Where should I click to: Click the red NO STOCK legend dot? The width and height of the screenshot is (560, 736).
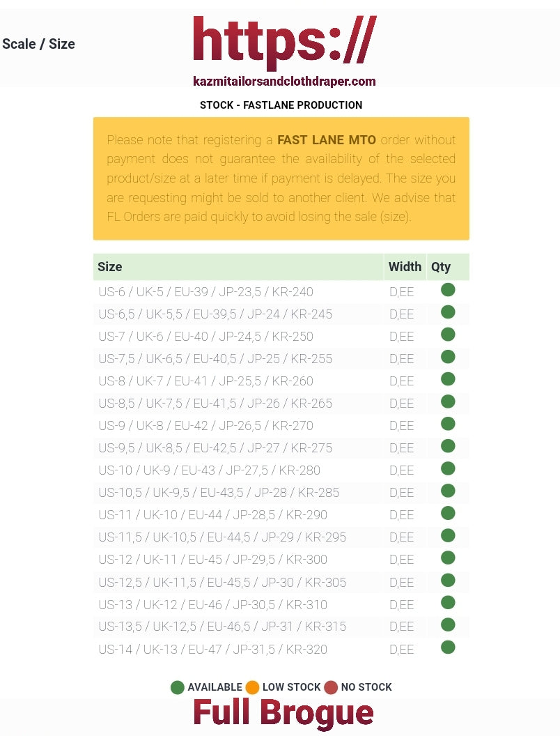tap(331, 687)
